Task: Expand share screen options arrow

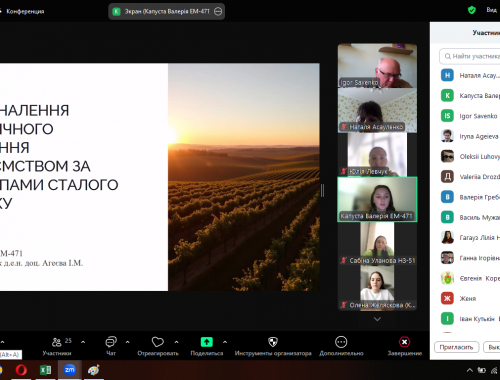Action: [225, 342]
